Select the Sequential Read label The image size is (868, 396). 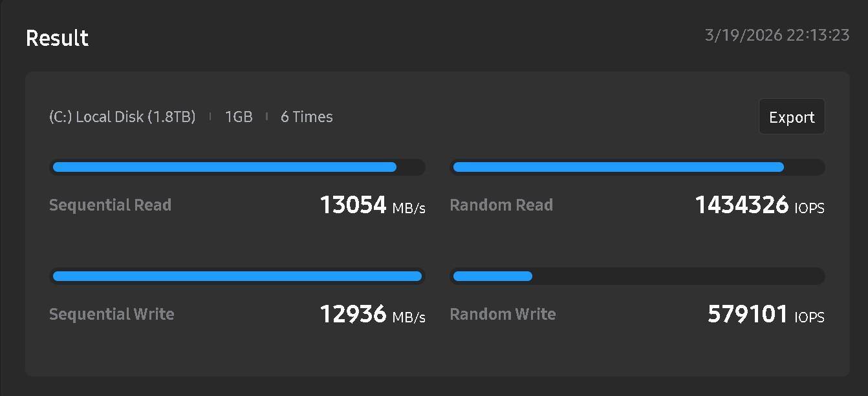110,205
